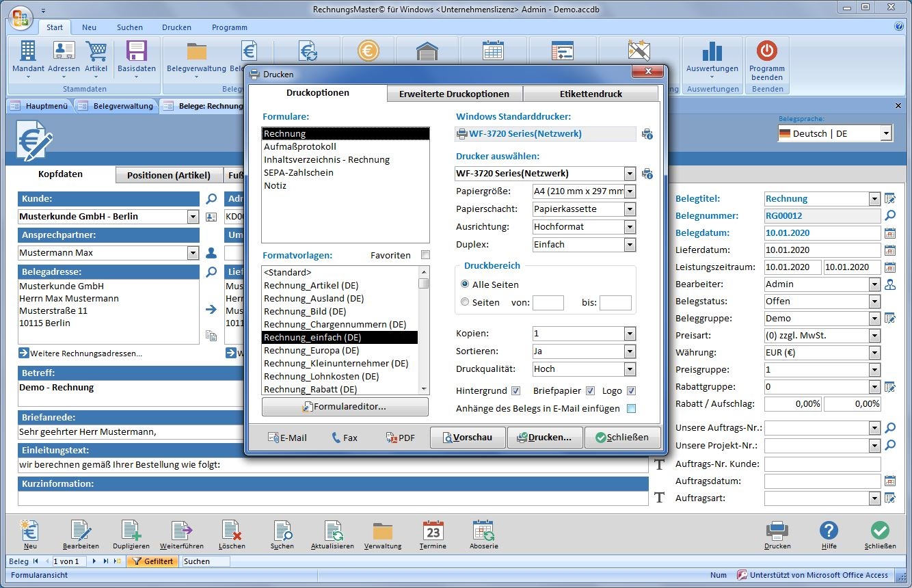Toggle the Favoriten checkbox

tap(426, 255)
